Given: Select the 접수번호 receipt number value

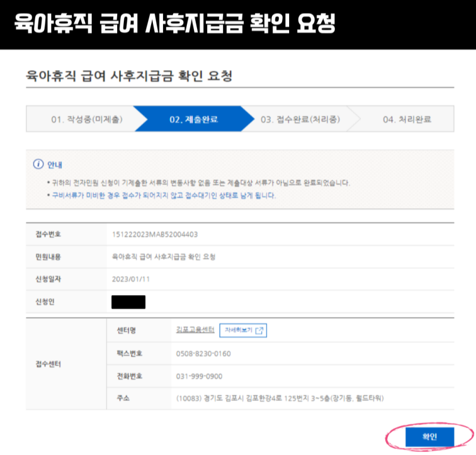Looking at the screenshot, I should 155,234.
